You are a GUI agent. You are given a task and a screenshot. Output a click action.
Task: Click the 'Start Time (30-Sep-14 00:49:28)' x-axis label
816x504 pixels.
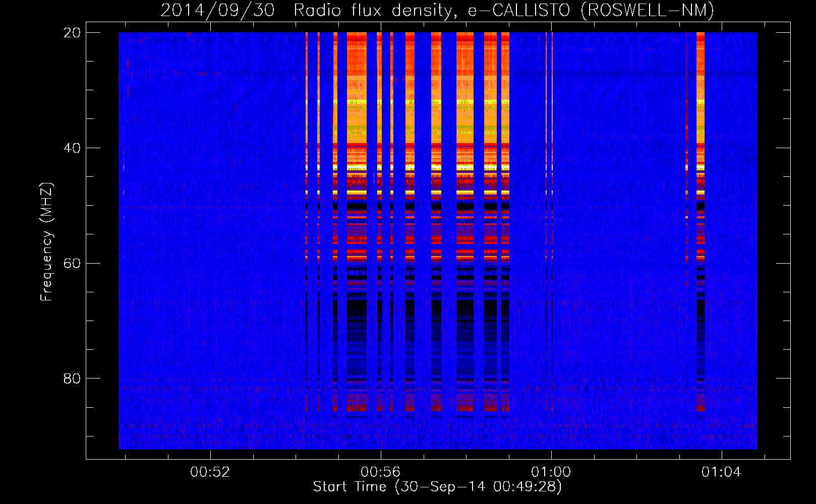[437, 487]
